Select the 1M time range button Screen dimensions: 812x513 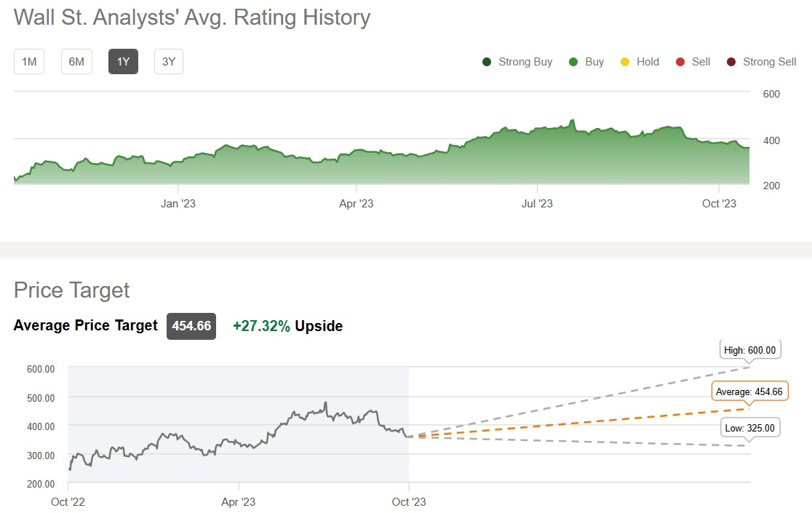(29, 62)
